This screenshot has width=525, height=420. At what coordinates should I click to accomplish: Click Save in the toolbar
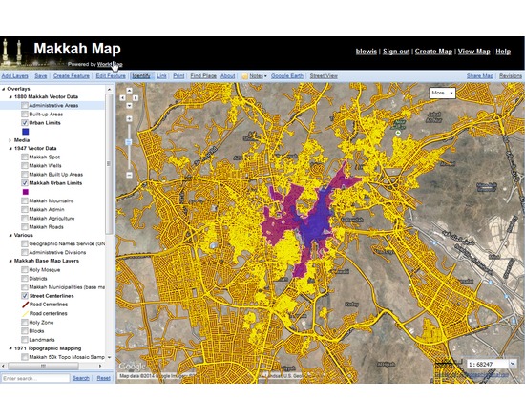[x=41, y=76]
